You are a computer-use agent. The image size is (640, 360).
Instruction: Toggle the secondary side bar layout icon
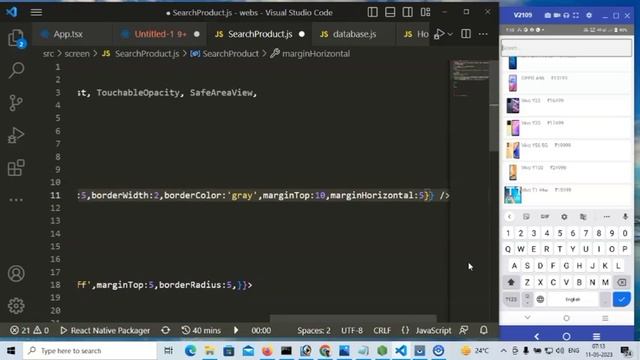[407, 12]
